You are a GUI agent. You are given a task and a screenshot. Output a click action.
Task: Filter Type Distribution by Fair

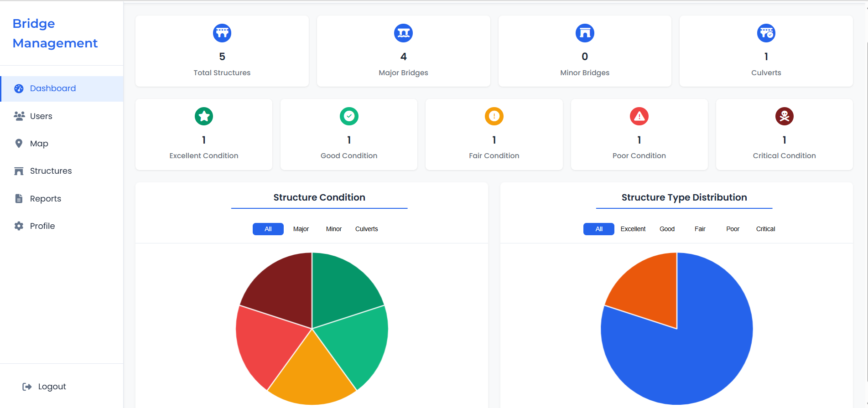tap(700, 229)
